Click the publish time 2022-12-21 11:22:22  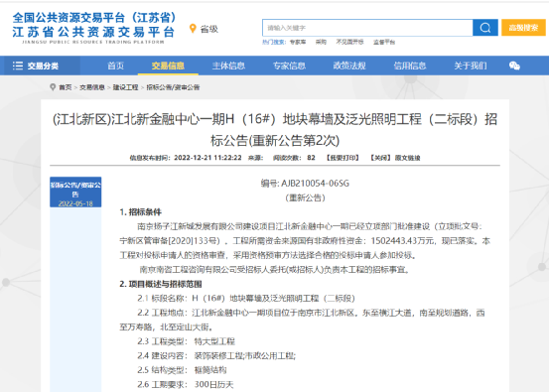click(207, 158)
